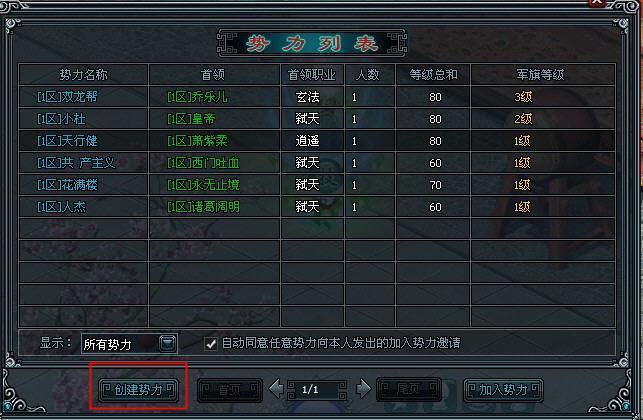
Task: Jump to 首页 first page
Action: point(230,390)
